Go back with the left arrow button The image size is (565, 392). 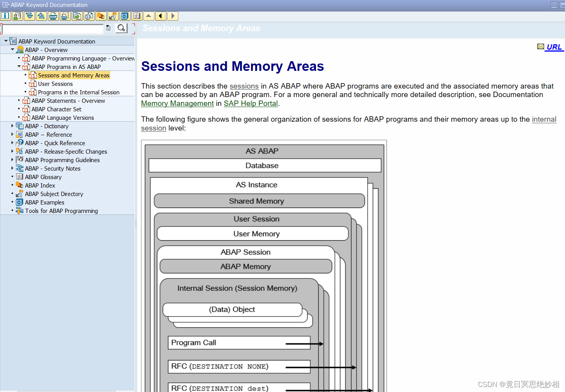[161, 16]
